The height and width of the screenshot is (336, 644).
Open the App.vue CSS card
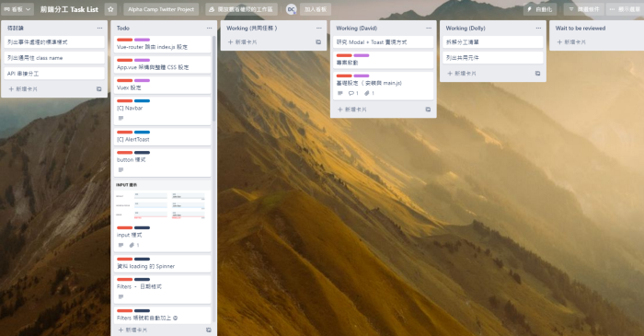click(x=162, y=64)
